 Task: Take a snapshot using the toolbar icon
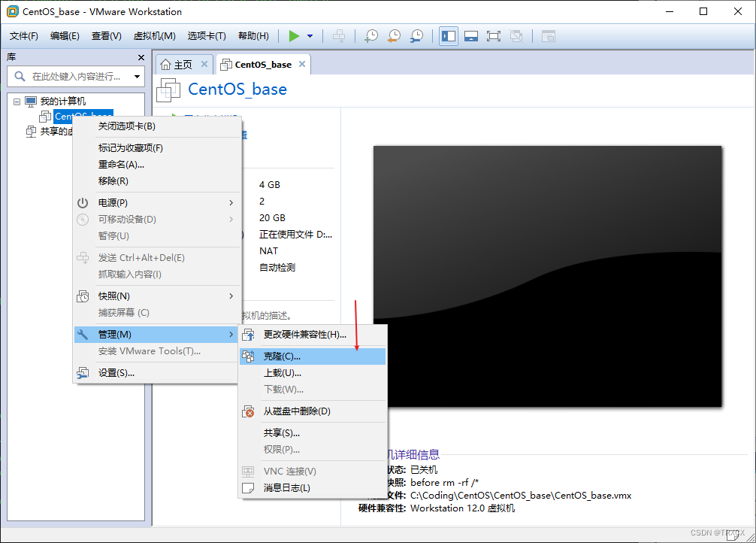370,35
